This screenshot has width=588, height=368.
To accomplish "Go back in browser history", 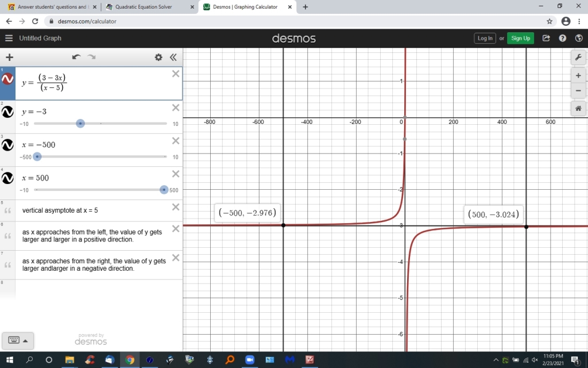I will pyautogui.click(x=9, y=21).
